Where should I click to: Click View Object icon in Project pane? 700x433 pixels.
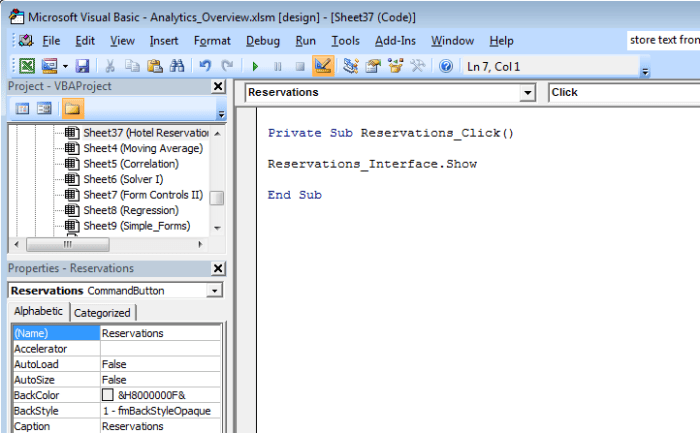pyautogui.click(x=44, y=108)
